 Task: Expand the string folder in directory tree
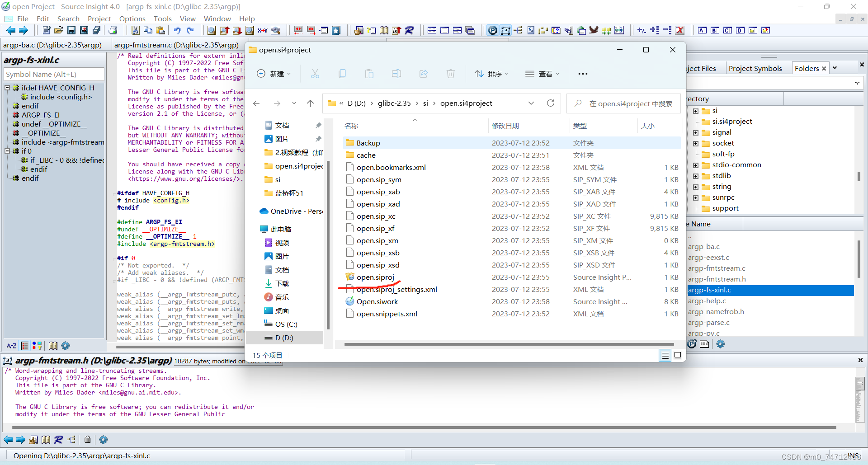pos(696,187)
